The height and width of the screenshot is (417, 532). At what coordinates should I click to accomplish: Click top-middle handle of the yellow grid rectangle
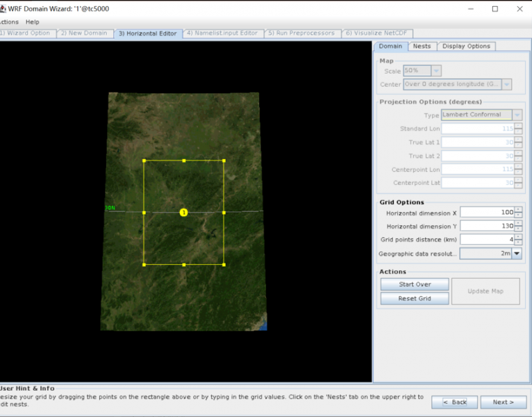pyautogui.click(x=184, y=161)
